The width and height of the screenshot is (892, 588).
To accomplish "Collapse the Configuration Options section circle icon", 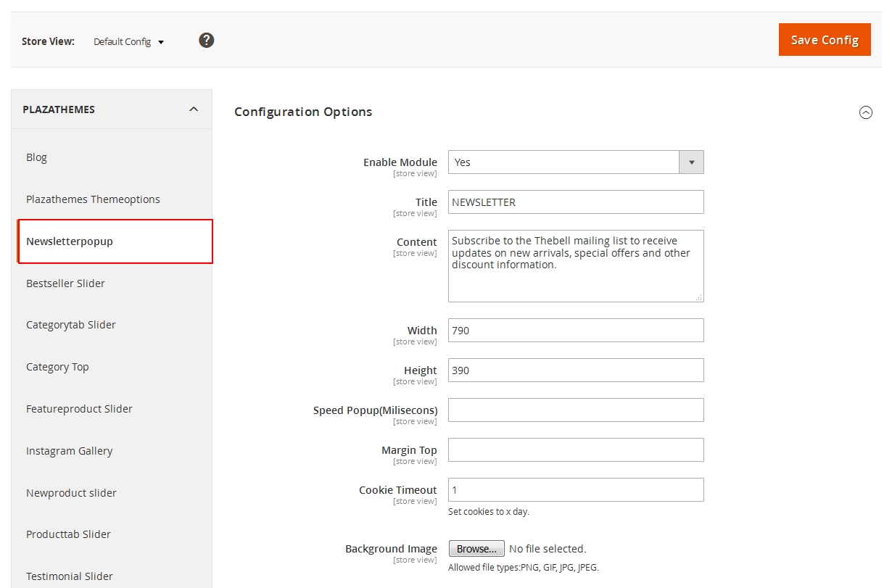I will click(865, 112).
